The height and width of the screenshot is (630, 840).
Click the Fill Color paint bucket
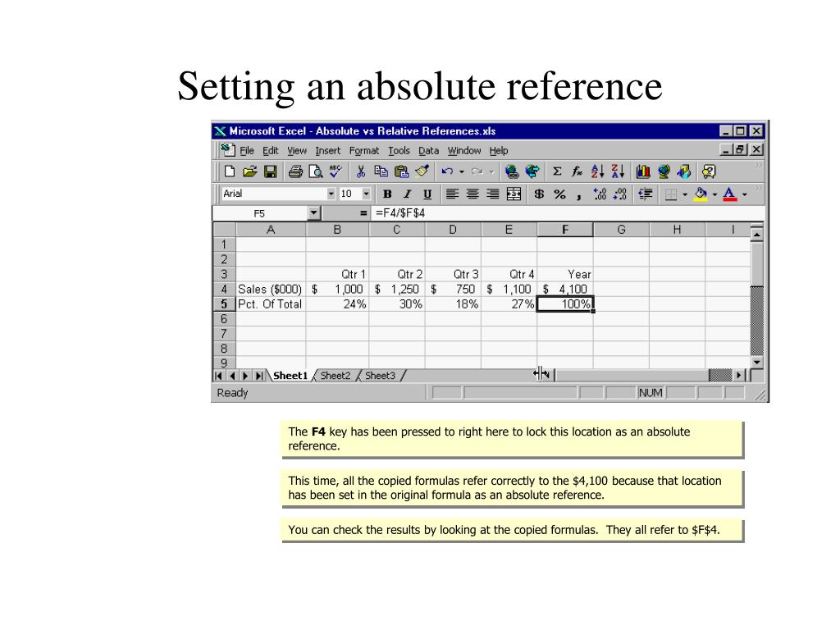(x=701, y=194)
